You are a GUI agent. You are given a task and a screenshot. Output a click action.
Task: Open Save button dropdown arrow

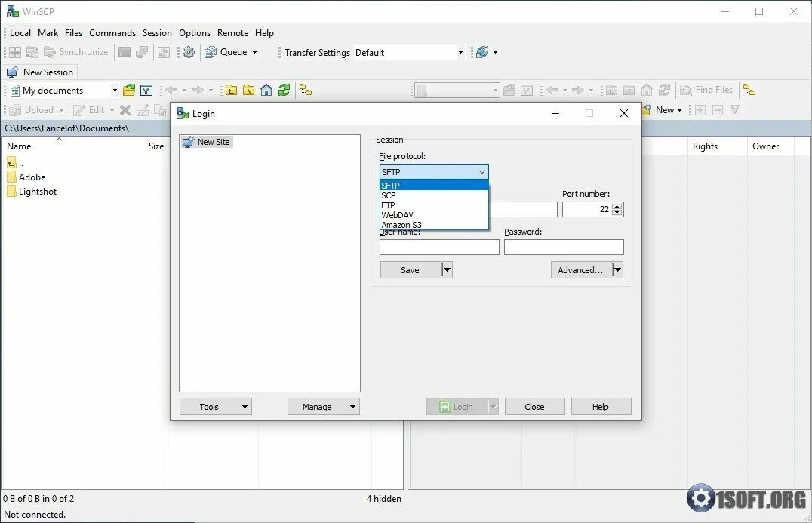click(x=447, y=269)
